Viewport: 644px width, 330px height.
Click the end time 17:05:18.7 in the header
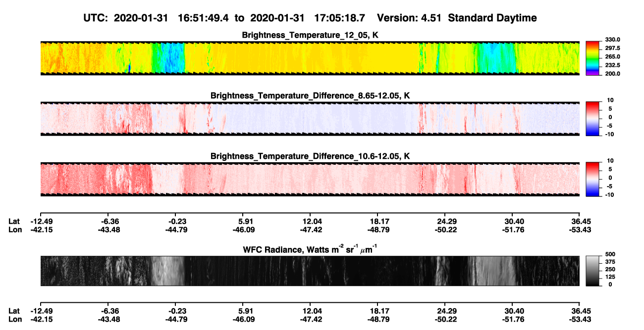point(340,18)
